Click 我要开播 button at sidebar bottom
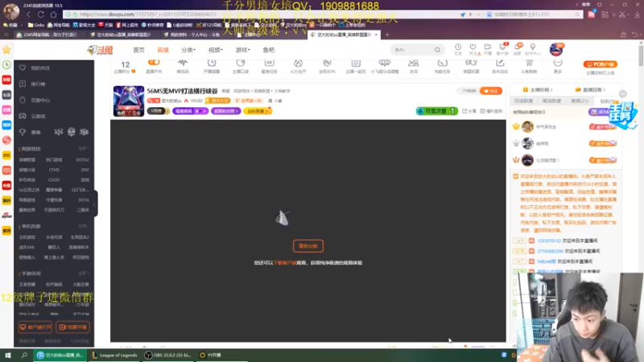The width and height of the screenshot is (644, 362). click(72, 327)
